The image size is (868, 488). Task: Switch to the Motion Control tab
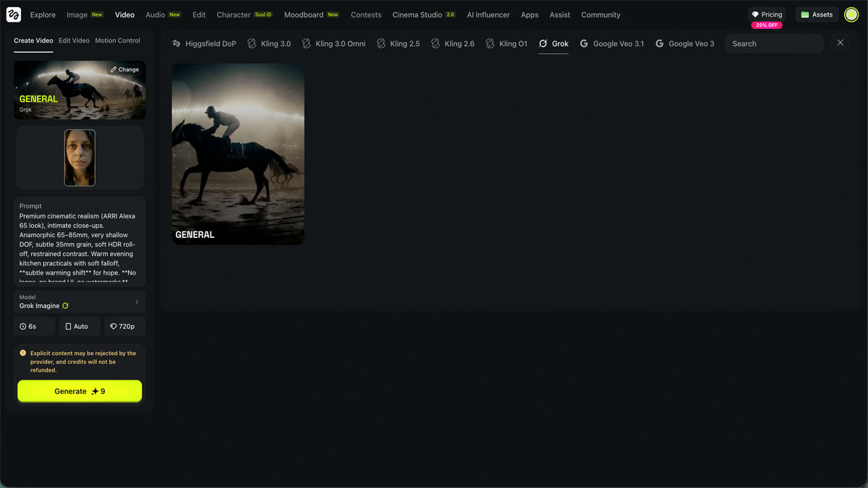point(117,42)
